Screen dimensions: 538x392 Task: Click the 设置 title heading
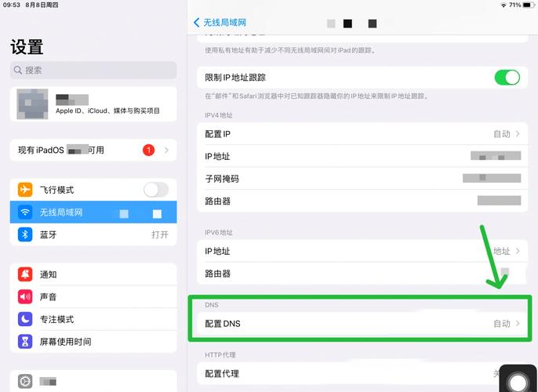coord(27,47)
